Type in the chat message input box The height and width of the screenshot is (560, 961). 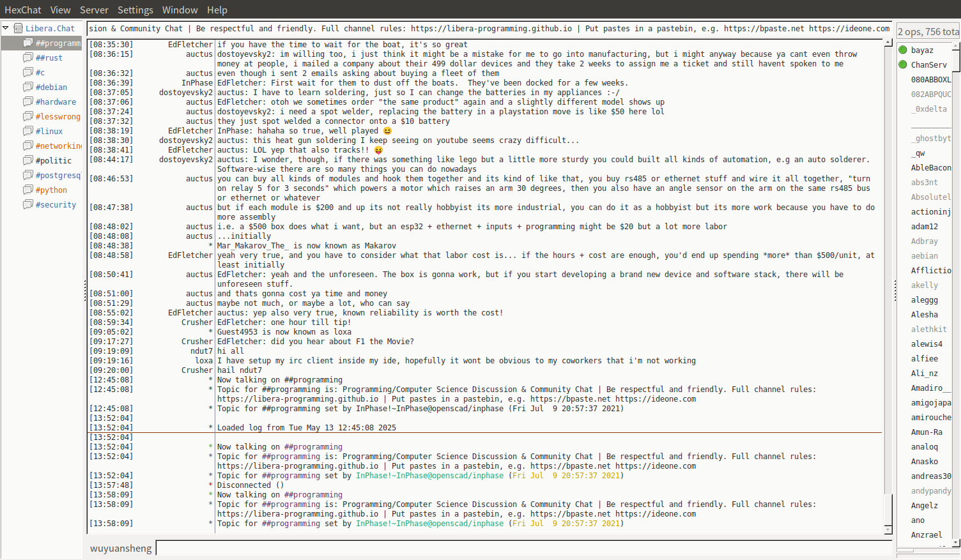coord(523,548)
